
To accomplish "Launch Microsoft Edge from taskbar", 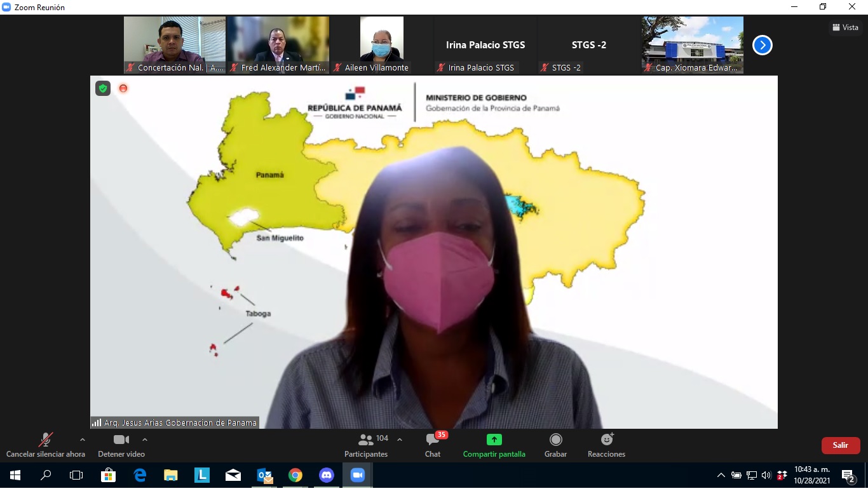I will pos(140,475).
